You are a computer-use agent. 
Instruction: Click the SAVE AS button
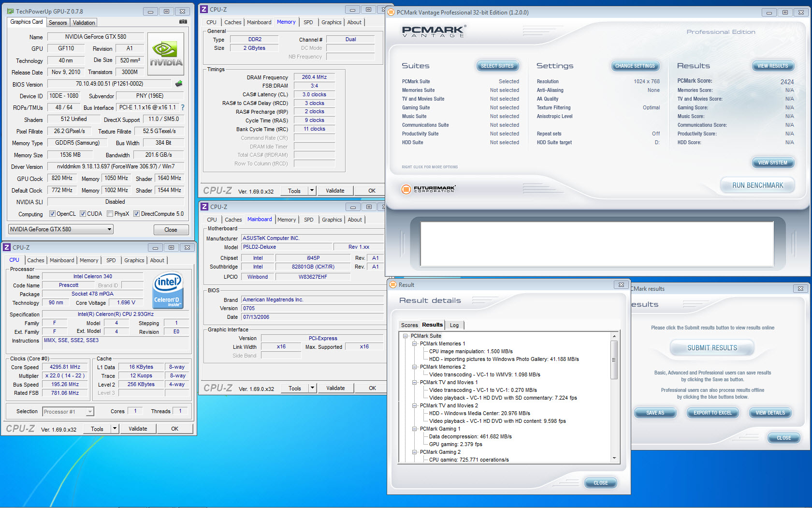(x=655, y=413)
